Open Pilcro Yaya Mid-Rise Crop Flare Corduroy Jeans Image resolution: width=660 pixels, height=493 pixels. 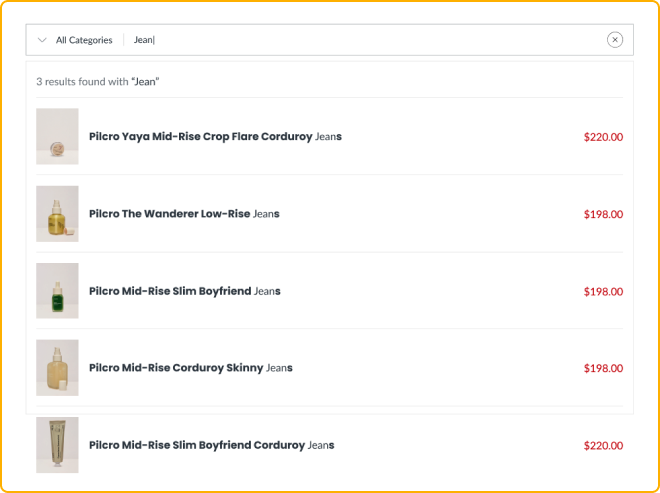click(215, 136)
